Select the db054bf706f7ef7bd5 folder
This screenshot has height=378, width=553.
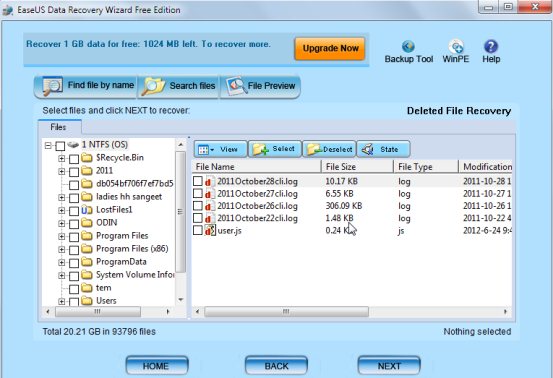(x=134, y=184)
